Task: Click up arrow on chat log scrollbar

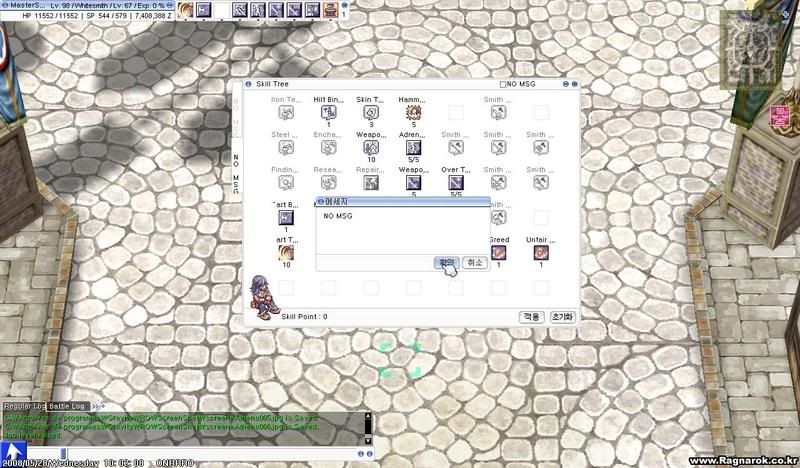Action: tap(368, 416)
